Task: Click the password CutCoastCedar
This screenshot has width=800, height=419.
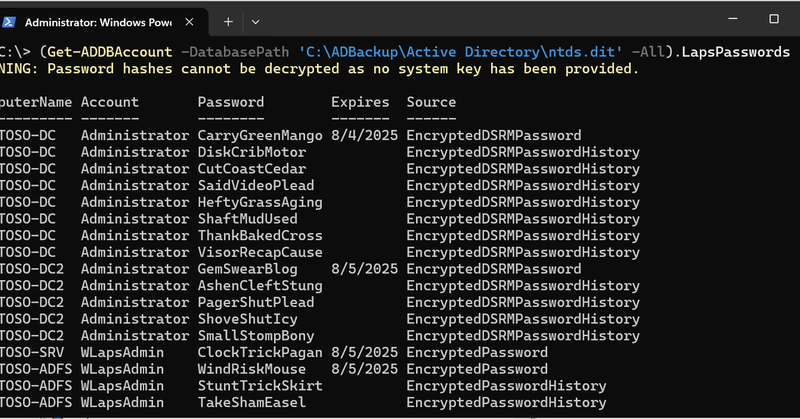Action: (x=252, y=169)
